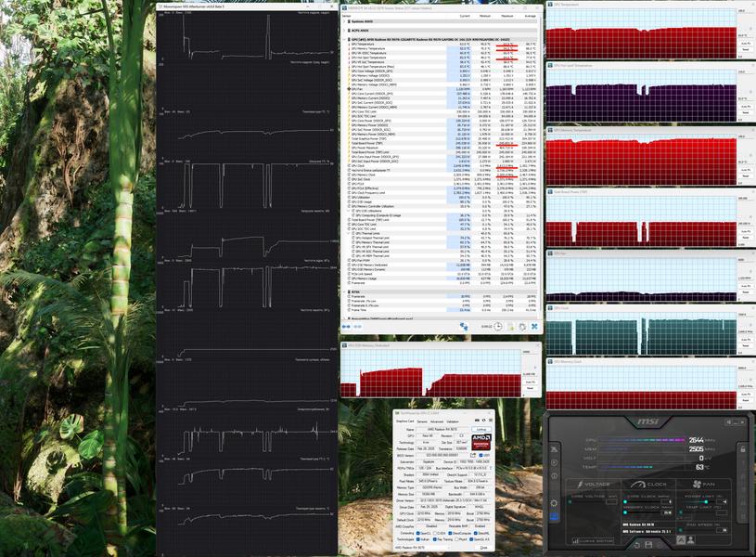Click GPU-Z screenshot camera icon
Screen dimensions: 756x557
[x=477, y=420]
